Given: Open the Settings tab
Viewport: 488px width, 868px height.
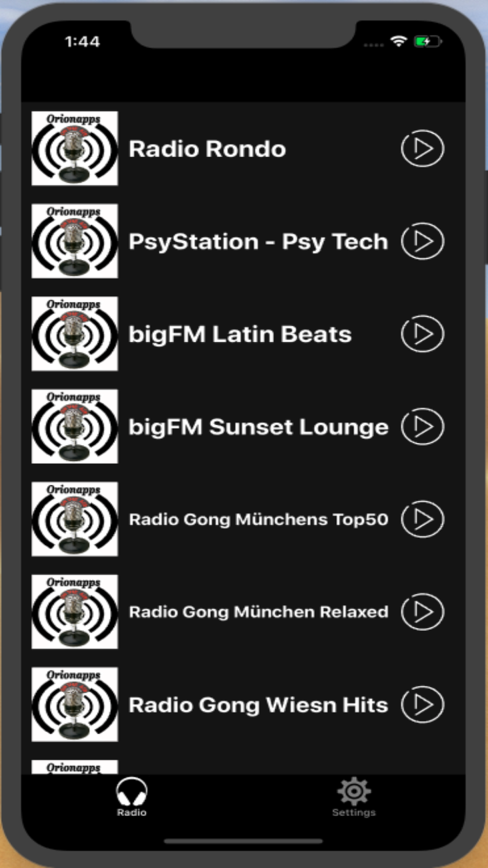Looking at the screenshot, I should (354, 798).
